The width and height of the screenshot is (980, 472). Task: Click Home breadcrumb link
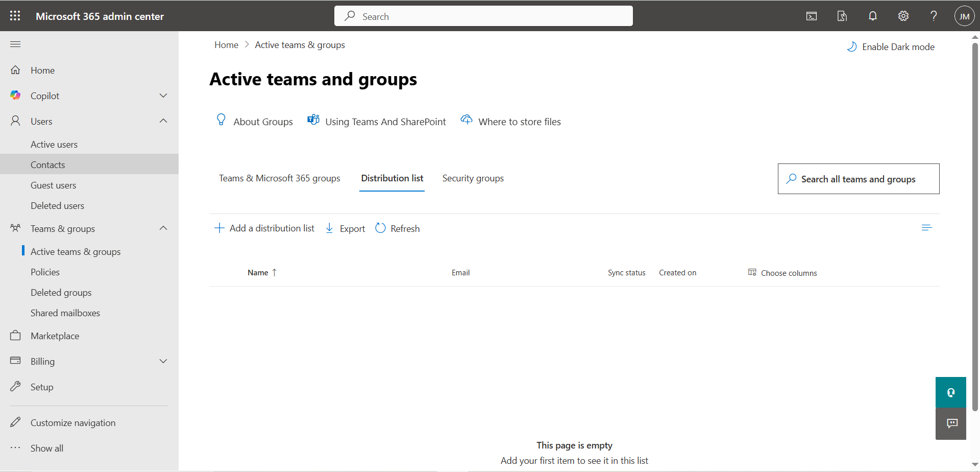tap(226, 45)
